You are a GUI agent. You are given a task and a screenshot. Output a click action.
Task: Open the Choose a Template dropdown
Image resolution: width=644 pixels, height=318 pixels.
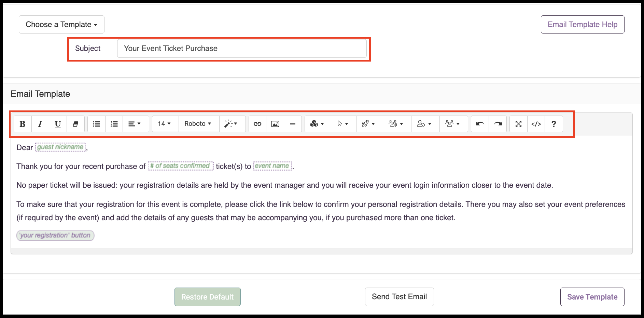click(x=61, y=25)
